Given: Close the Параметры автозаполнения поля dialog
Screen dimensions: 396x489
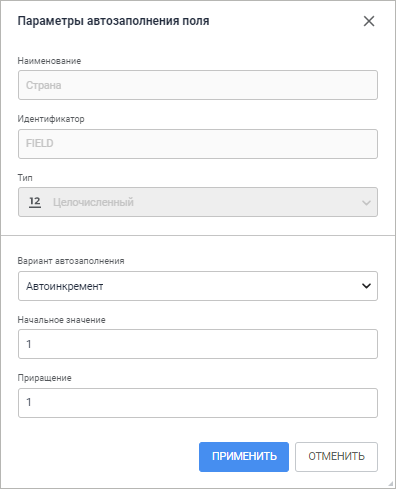Looking at the screenshot, I should tap(369, 21).
